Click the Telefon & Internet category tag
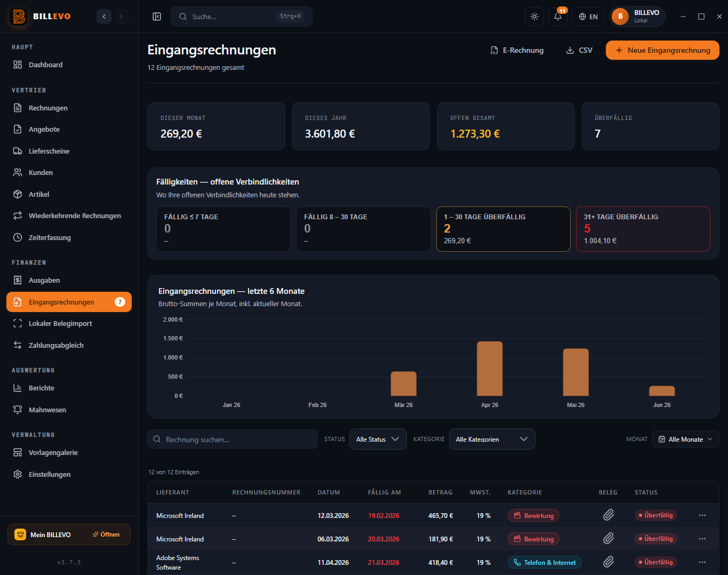Image resolution: width=728 pixels, height=575 pixels. (x=545, y=562)
